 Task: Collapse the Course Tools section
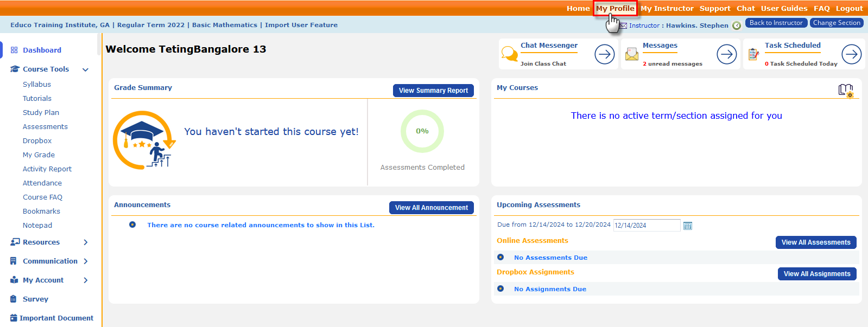coord(85,69)
